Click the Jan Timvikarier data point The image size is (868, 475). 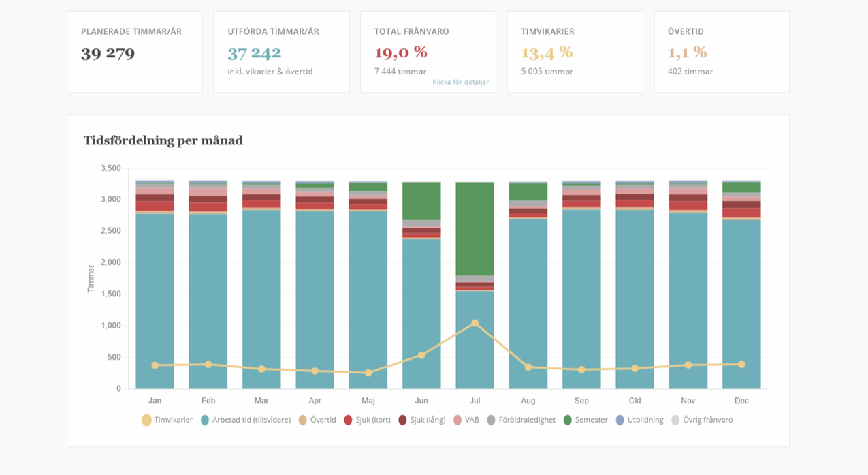coord(155,365)
